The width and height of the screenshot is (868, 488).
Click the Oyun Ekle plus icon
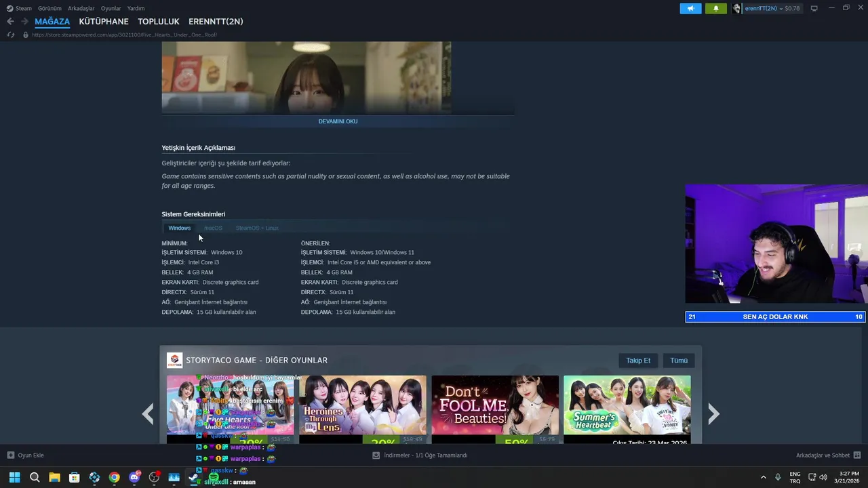(10, 455)
